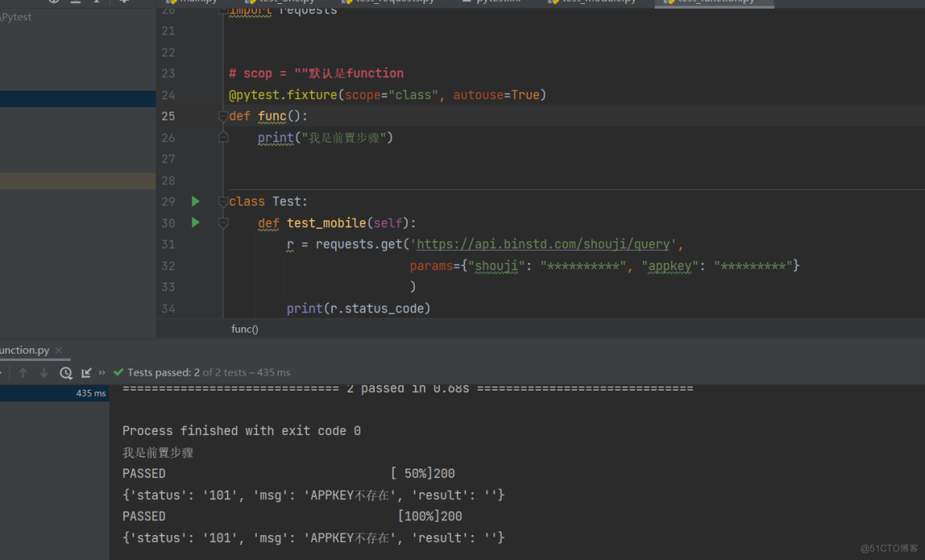Image resolution: width=925 pixels, height=560 pixels.
Task: Open the Pytest tool window on the left
Action: 16,16
